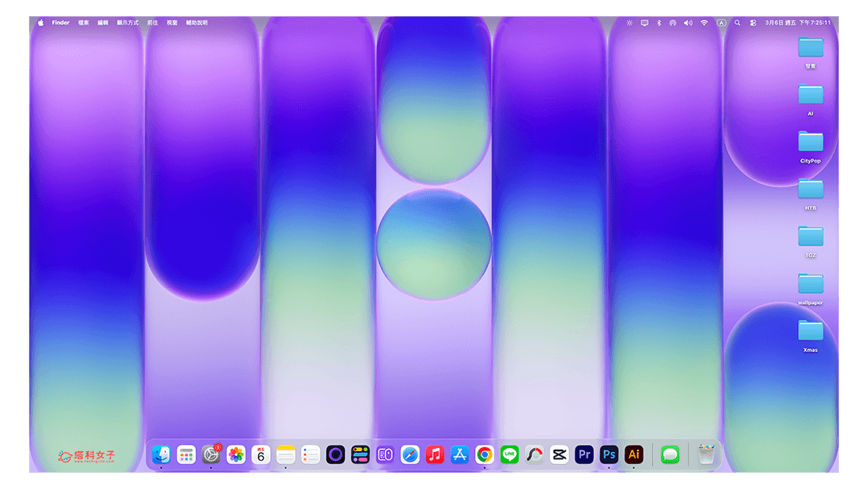This screenshot has height=489, width=868.
Task: Open System Settings from the Dock
Action: coord(210,454)
